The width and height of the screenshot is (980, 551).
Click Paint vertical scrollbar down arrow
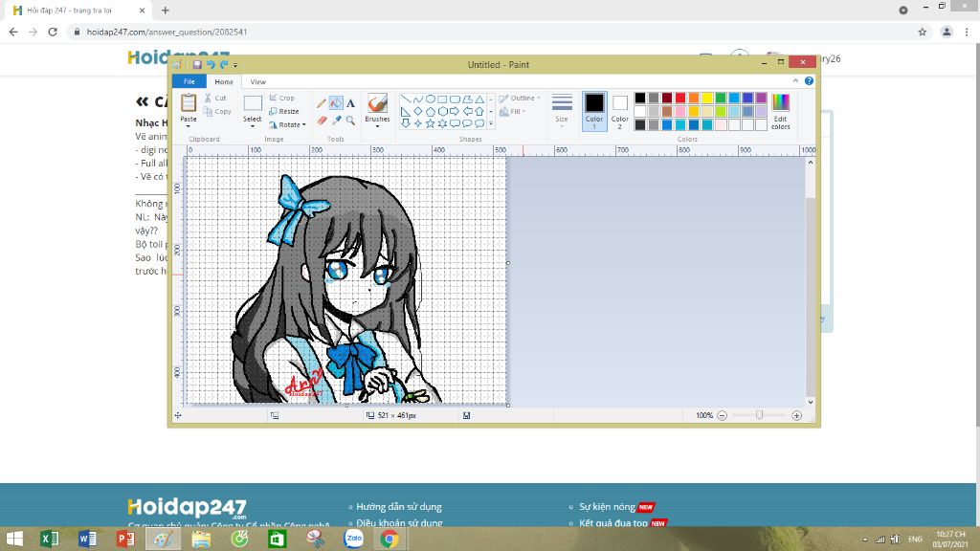(811, 402)
